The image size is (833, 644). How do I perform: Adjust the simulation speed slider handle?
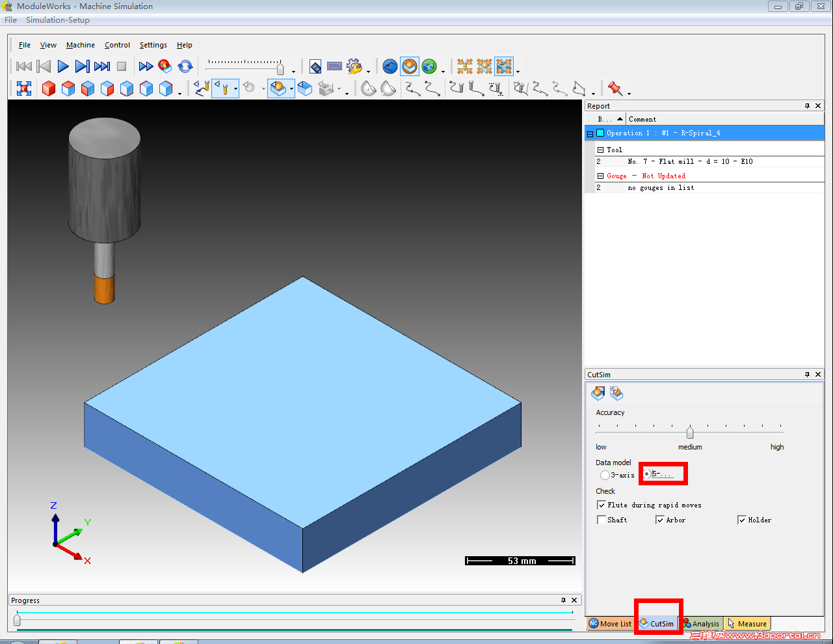(280, 68)
